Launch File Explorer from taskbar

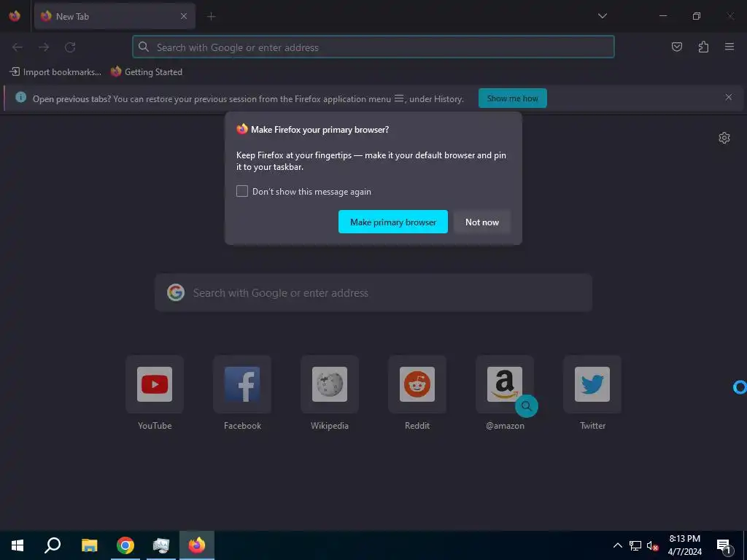(x=89, y=545)
